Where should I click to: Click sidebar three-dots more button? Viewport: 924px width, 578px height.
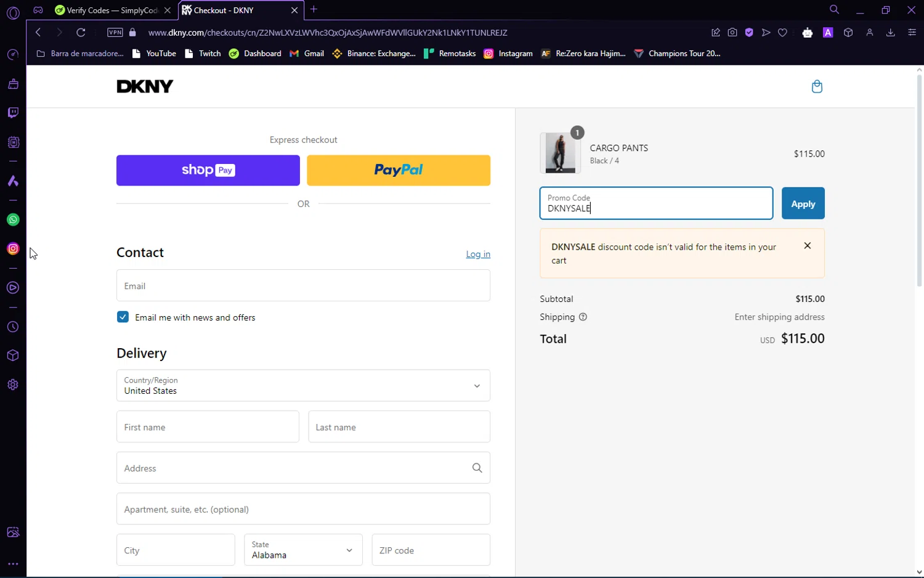13,564
